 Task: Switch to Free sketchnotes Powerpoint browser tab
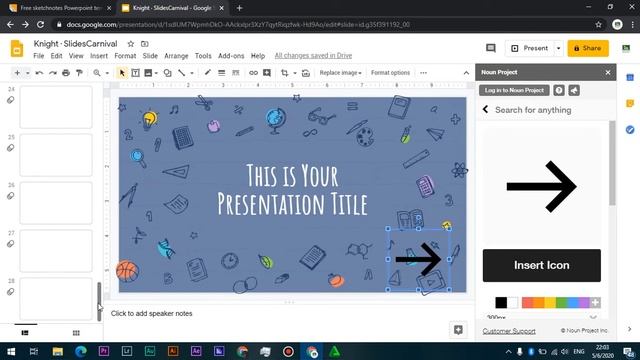[59, 8]
